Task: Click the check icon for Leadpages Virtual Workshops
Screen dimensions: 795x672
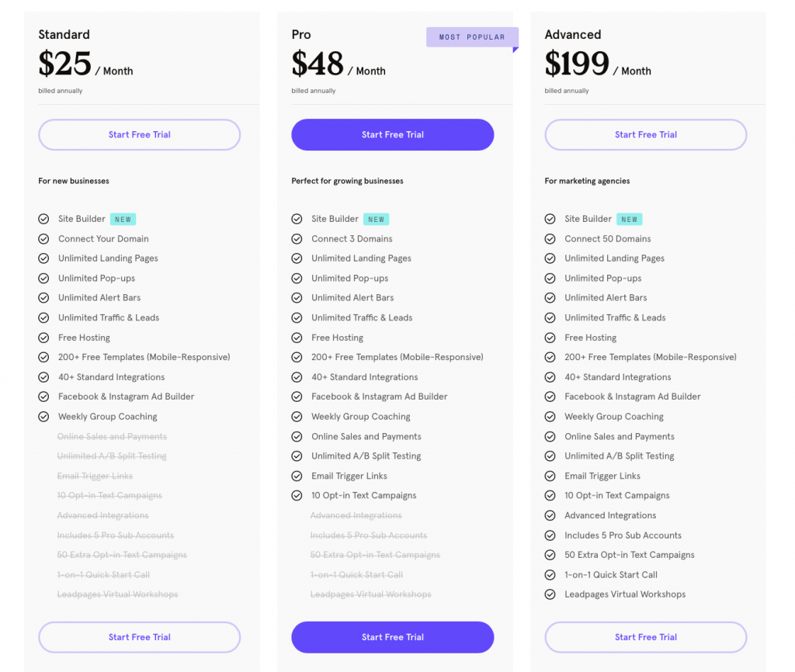Action: tap(550, 594)
